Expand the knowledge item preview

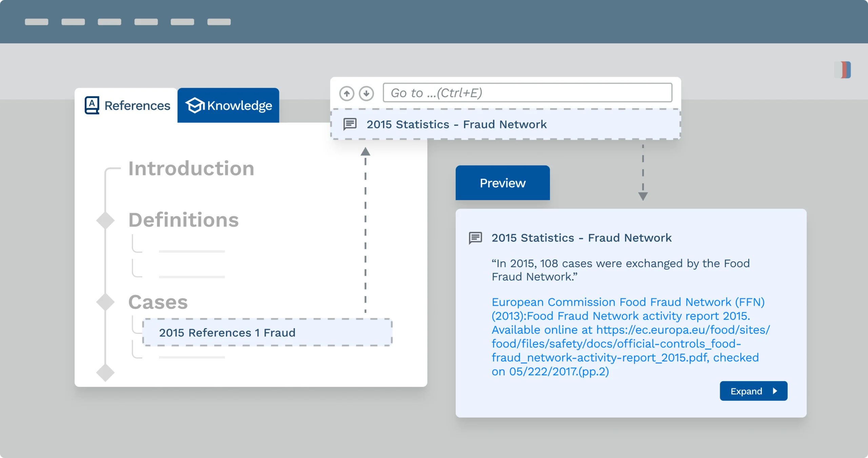click(753, 391)
